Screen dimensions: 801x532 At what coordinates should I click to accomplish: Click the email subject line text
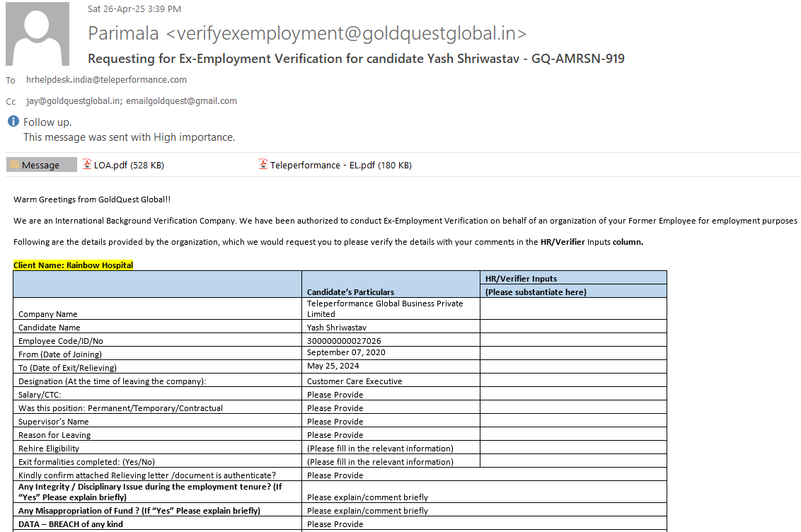click(x=356, y=59)
